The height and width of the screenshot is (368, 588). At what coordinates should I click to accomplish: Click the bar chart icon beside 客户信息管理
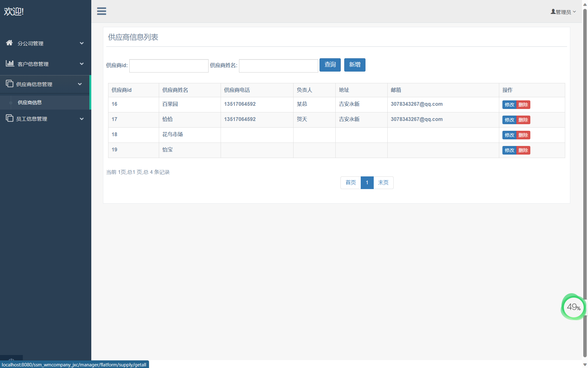(x=10, y=63)
